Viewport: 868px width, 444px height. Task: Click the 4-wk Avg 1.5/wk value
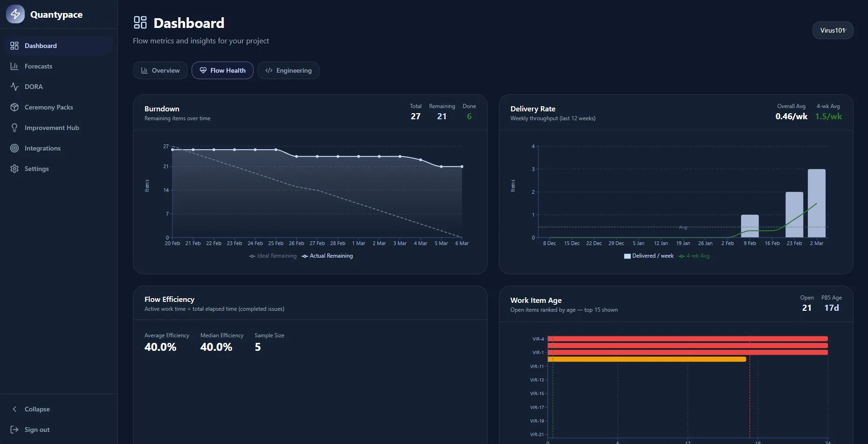click(828, 116)
